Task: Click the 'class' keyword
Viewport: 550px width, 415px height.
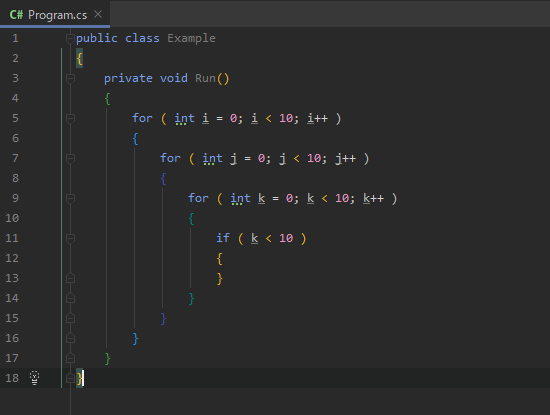Action: click(142, 38)
